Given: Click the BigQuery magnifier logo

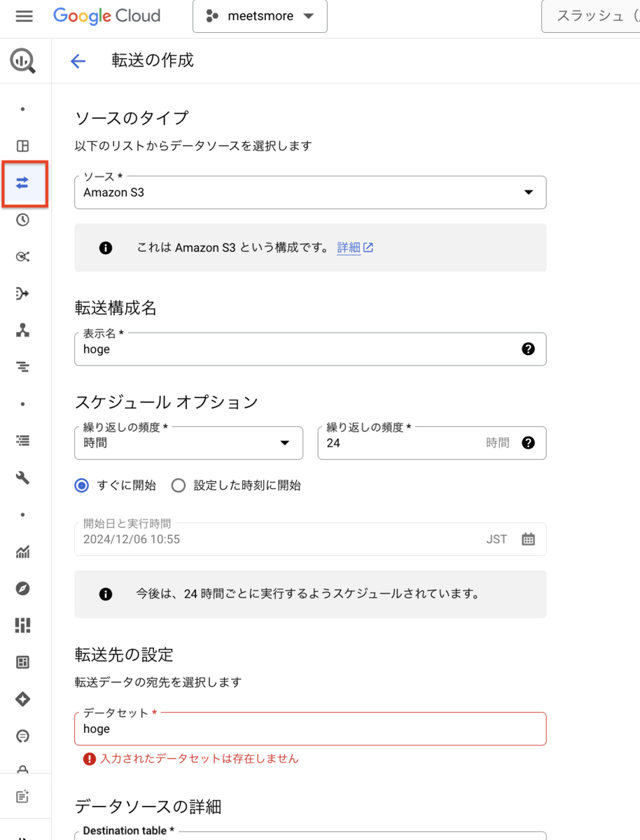Looking at the screenshot, I should pyautogui.click(x=23, y=62).
